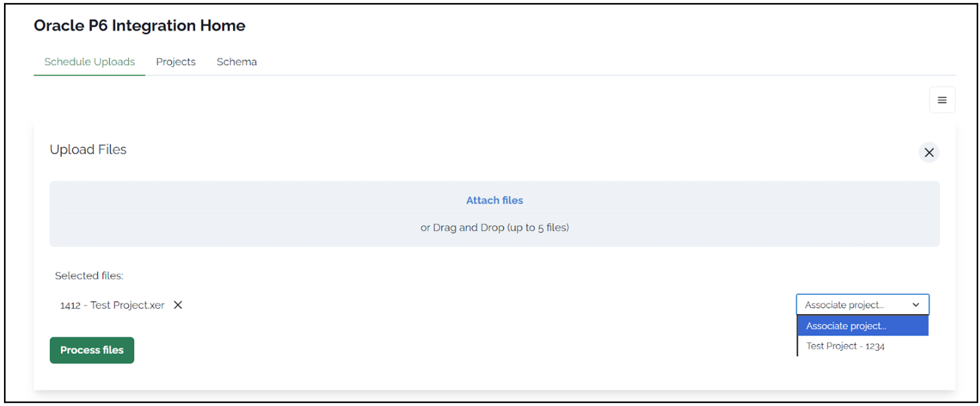The height and width of the screenshot is (406, 980).
Task: Click the Oracle P6 Integration Home title
Action: coord(139,25)
